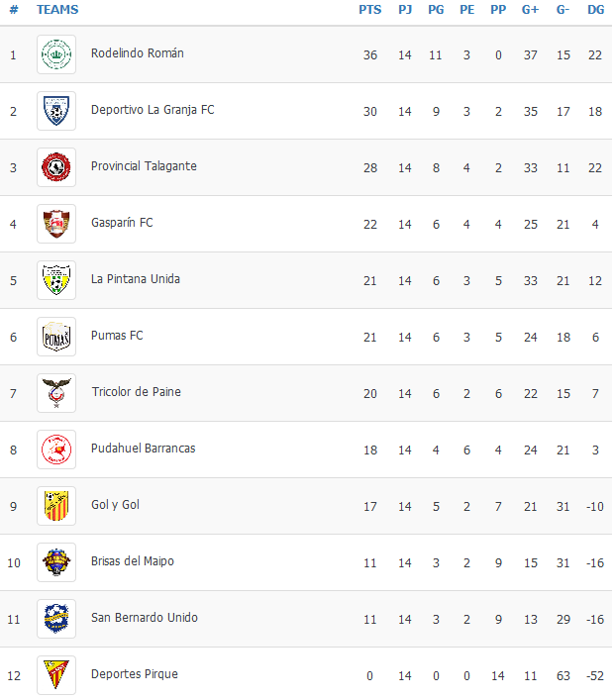Click the Pudahuel Barrancas red circle logo

(x=56, y=450)
